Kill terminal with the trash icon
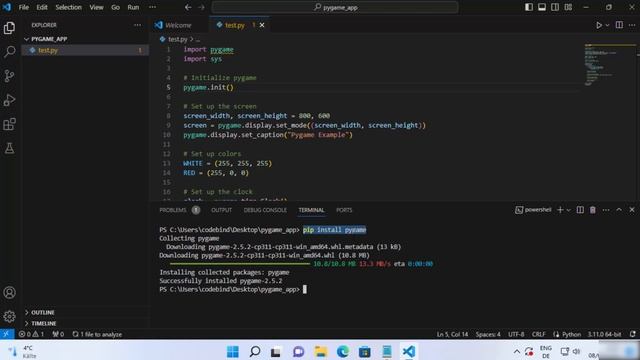 593,210
